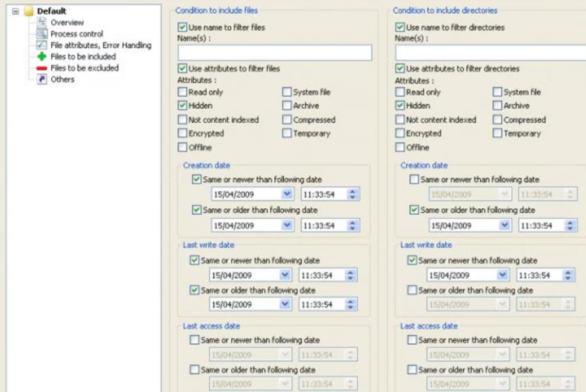Viewport: 586px width, 392px height.
Task: Adjust files Last write older time spinner
Action: (x=350, y=304)
